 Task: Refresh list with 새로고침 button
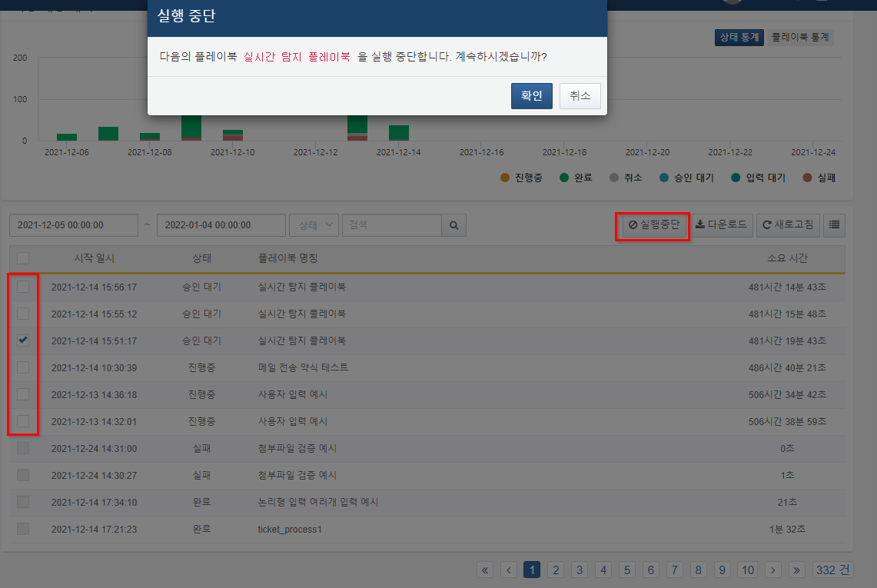pyautogui.click(x=788, y=225)
